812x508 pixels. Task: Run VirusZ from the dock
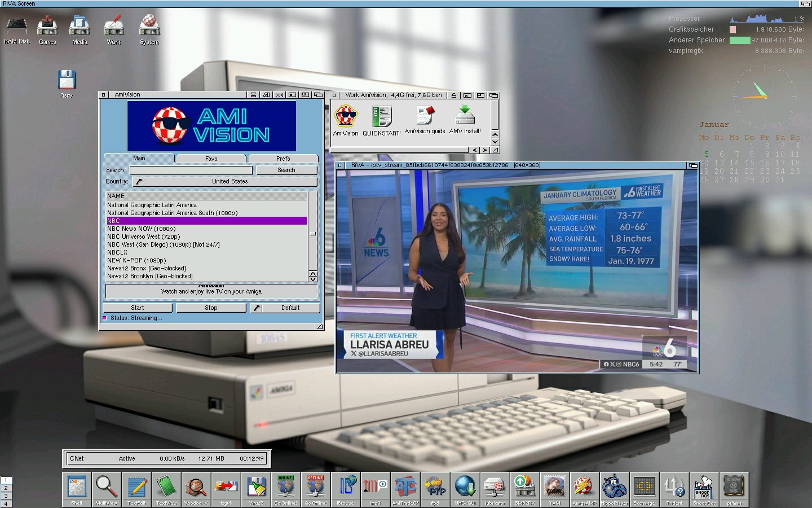pos(256,489)
